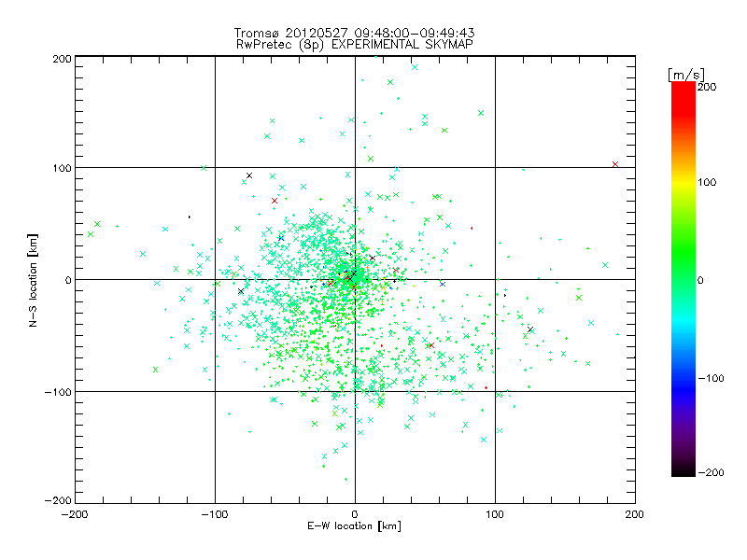This screenshot has height=560, width=747.
Task: Select the "[m/s]" unit label above colorbar
Action: pos(685,75)
